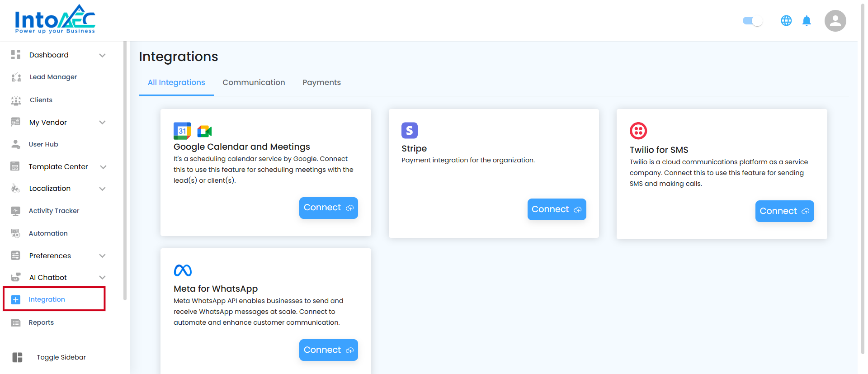Click the Meta infinity logo
This screenshot has width=868, height=374.
click(183, 270)
